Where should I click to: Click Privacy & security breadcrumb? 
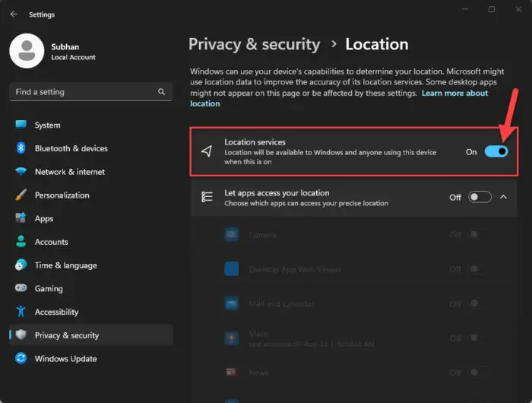254,44
